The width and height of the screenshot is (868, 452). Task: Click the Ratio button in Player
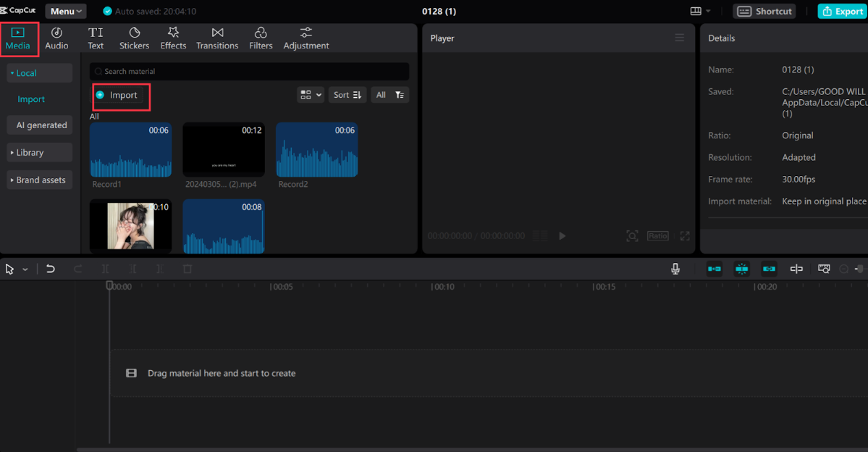pyautogui.click(x=657, y=236)
